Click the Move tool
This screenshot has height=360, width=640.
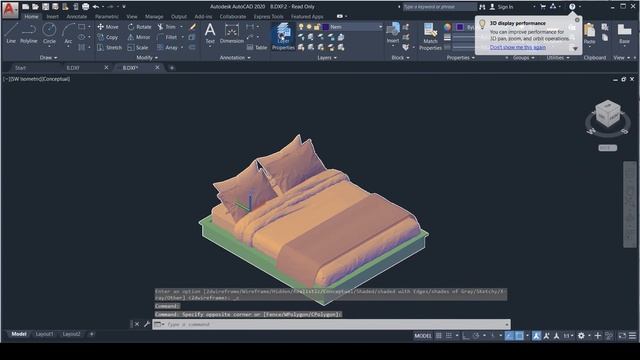pyautogui.click(x=108, y=27)
